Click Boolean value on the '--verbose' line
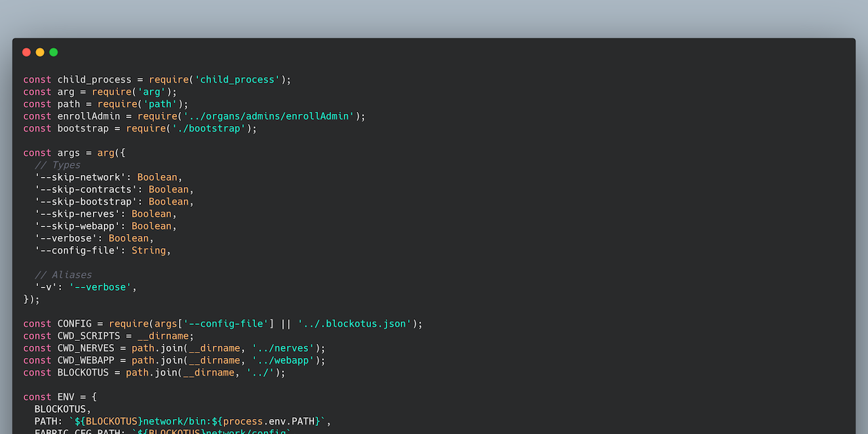The image size is (868, 434). coord(129,238)
